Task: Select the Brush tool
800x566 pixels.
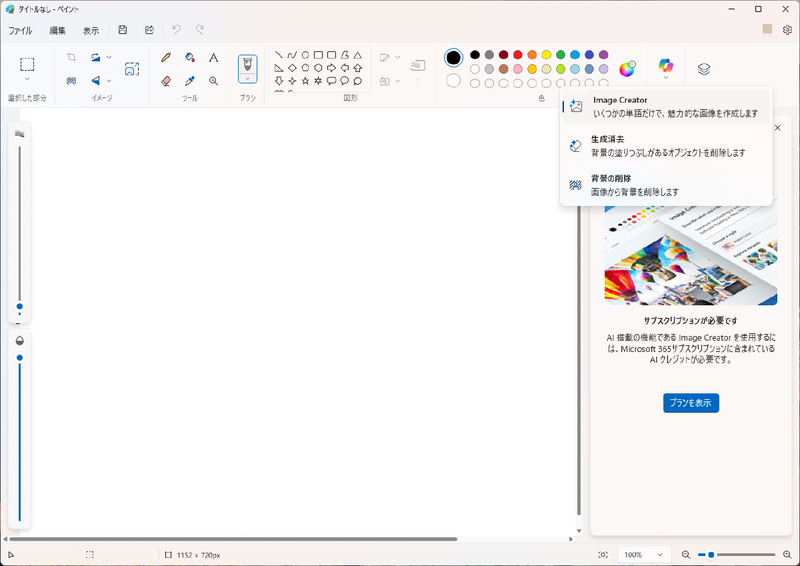Action: (x=247, y=64)
